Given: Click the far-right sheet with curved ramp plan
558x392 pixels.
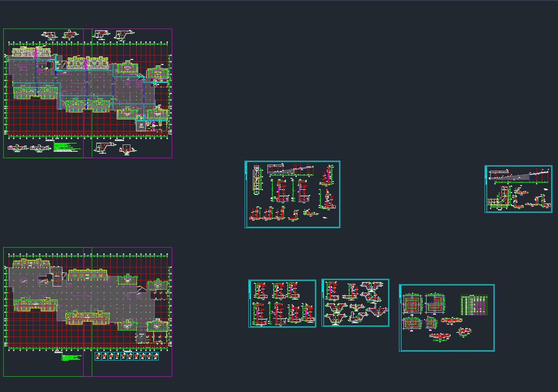Looking at the screenshot, I should point(518,189).
